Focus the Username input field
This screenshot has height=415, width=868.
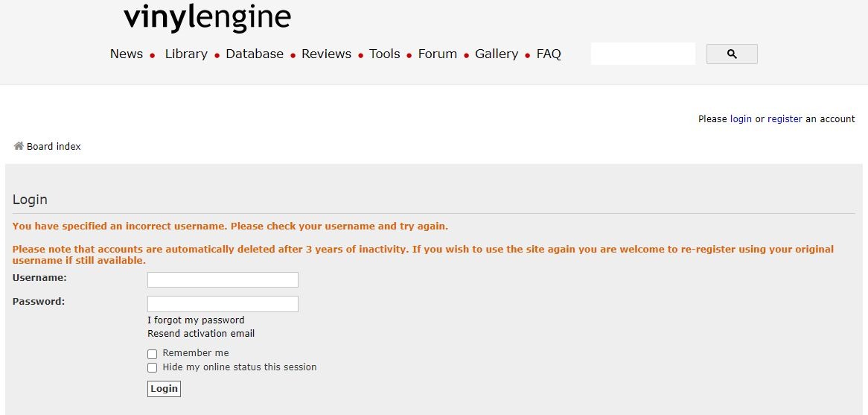[223, 280]
